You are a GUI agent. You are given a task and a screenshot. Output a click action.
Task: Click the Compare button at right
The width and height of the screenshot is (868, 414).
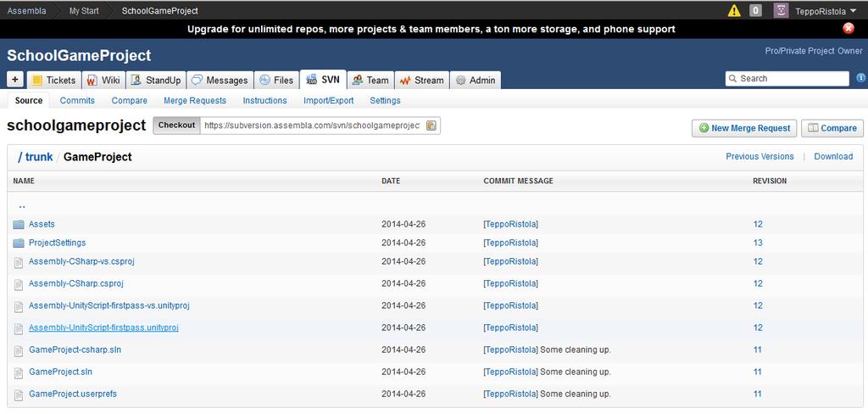point(832,128)
